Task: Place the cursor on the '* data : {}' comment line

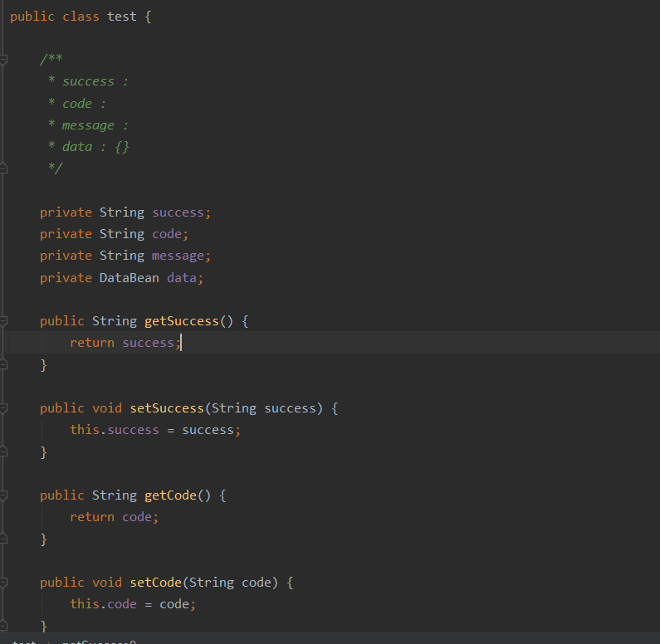Action: coord(88,147)
